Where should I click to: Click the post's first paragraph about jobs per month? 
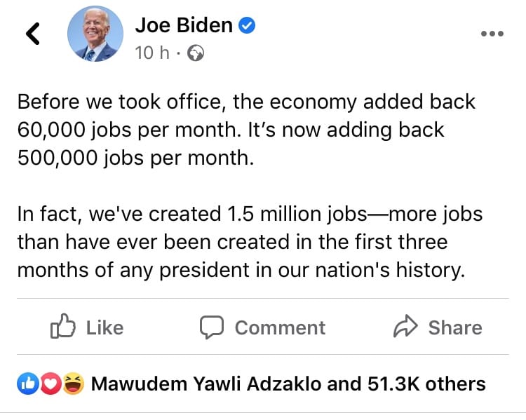[246, 130]
